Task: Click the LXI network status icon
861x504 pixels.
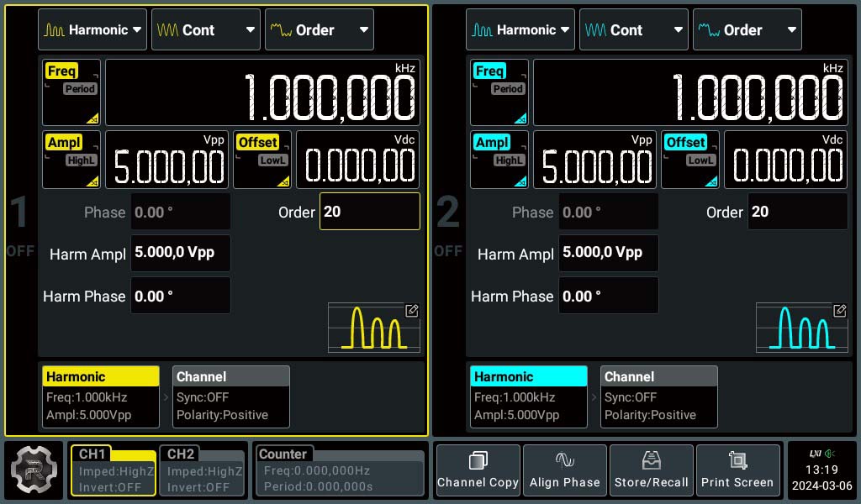Action: click(x=816, y=454)
